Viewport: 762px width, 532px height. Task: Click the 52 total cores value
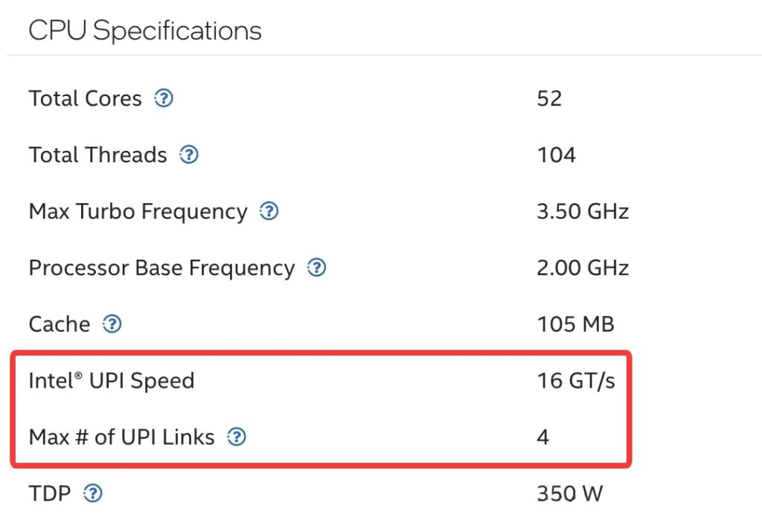[549, 98]
